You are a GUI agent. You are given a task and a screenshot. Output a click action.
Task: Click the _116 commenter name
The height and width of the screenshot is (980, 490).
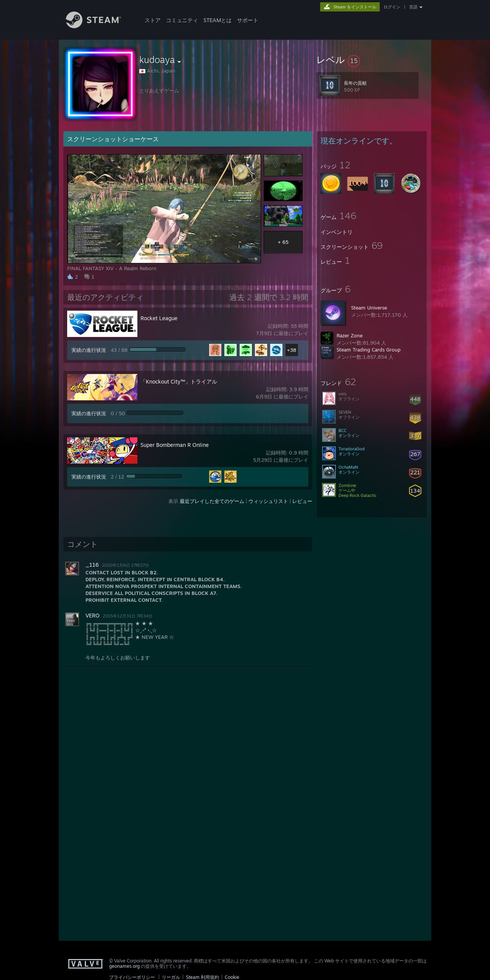92,565
